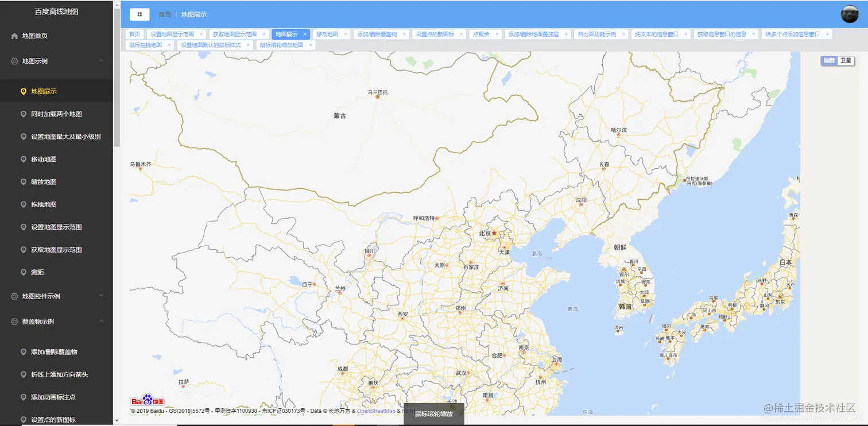Screen dimensions: 868x426
Task: Switch map to 卫星 satellite view
Action: pyautogui.click(x=846, y=60)
